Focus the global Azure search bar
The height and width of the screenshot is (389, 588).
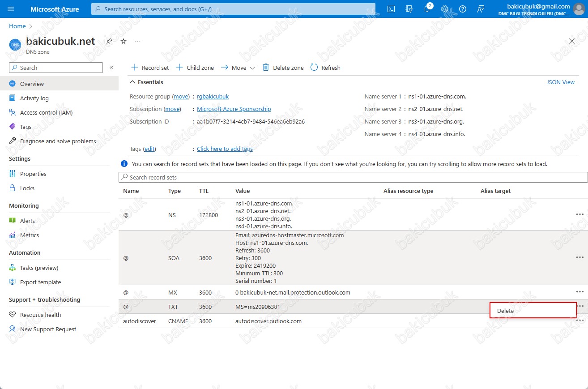click(233, 9)
